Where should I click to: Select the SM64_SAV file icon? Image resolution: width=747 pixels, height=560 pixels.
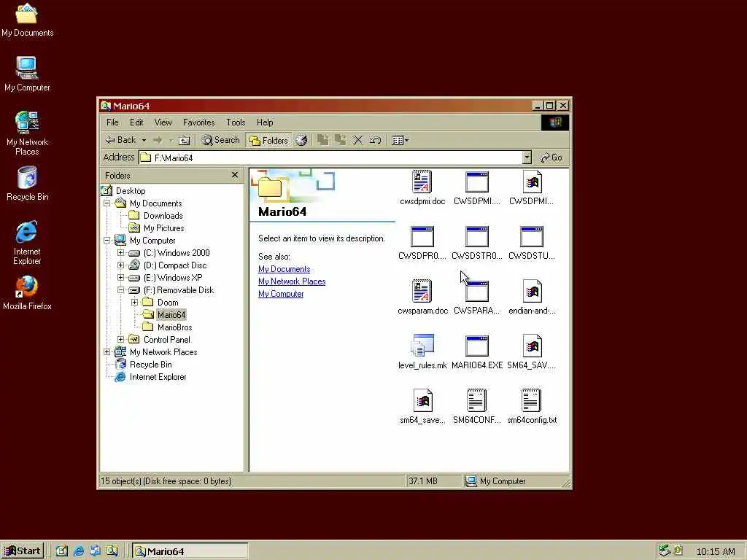[x=532, y=346]
